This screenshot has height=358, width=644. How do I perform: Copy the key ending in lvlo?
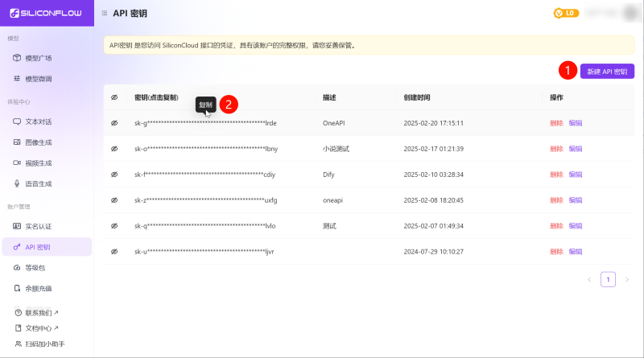(x=204, y=226)
